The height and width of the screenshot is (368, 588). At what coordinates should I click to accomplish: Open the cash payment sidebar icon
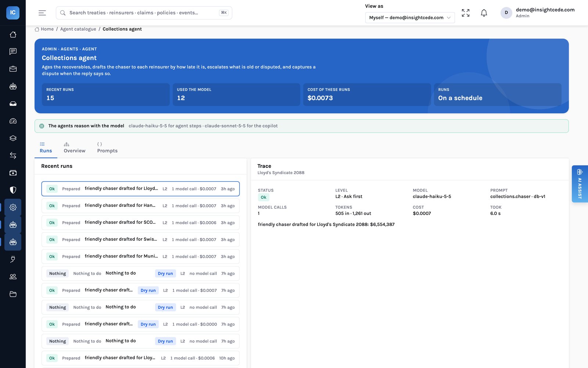(13, 173)
